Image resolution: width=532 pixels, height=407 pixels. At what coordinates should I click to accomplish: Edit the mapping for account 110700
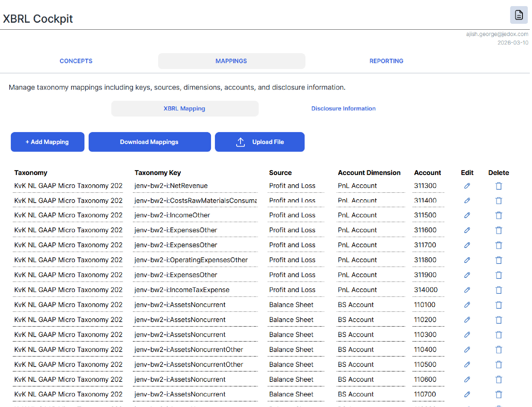[467, 394]
